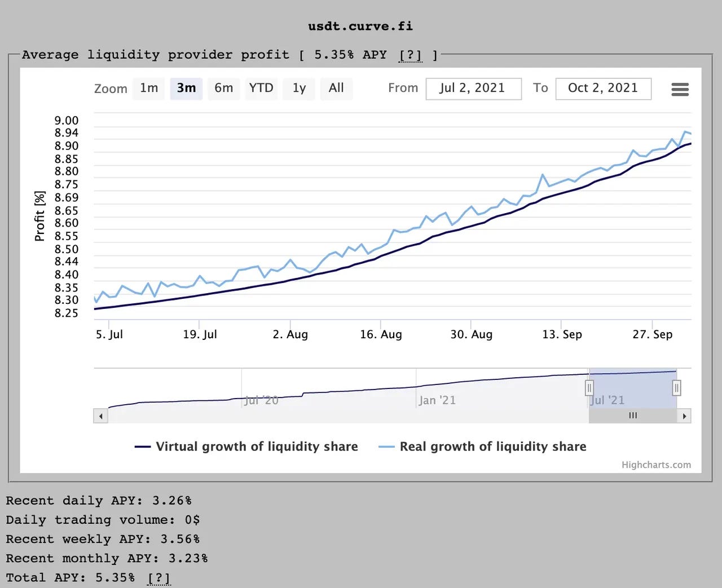This screenshot has height=588, width=722.
Task: Click the Zoom label text
Action: [111, 89]
